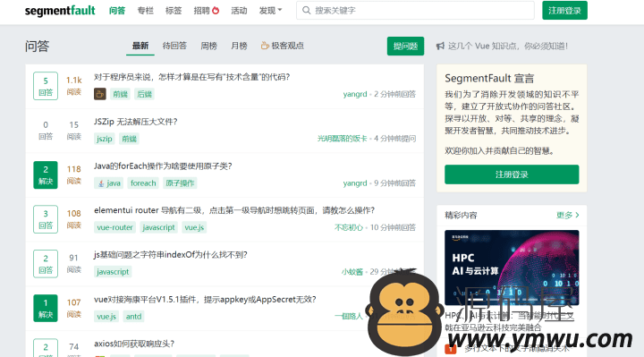Open the HPC AI与云计算 banner thumbnail
644x357 pixels.
tap(512, 268)
